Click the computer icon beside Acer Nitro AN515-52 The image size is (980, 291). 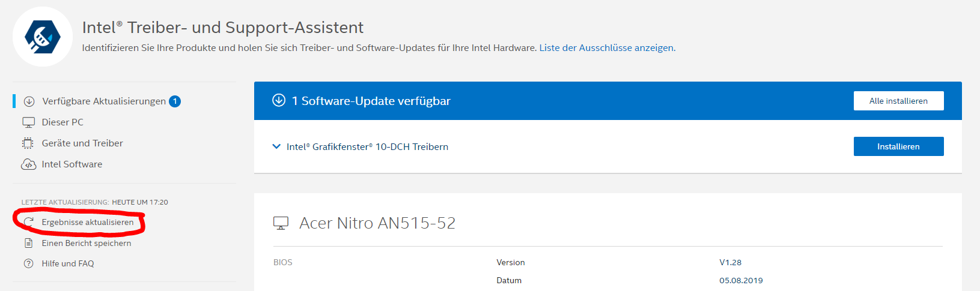click(281, 223)
